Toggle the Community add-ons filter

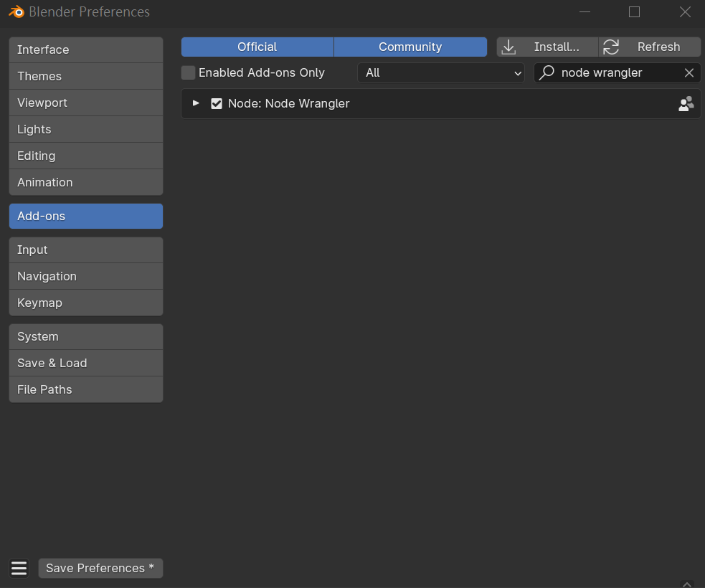(x=410, y=47)
